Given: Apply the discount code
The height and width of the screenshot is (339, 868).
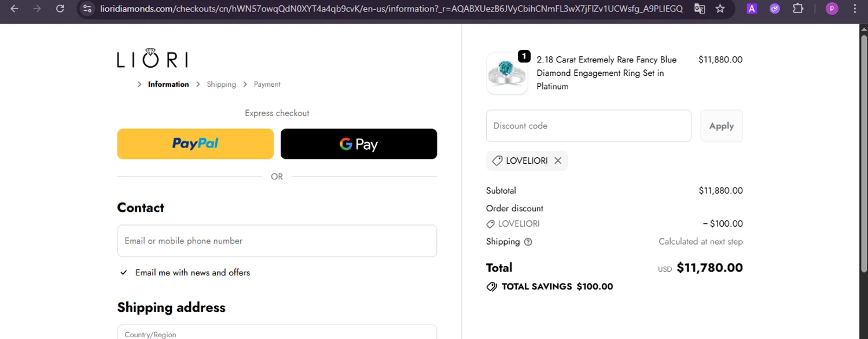Looking at the screenshot, I should pos(722,126).
